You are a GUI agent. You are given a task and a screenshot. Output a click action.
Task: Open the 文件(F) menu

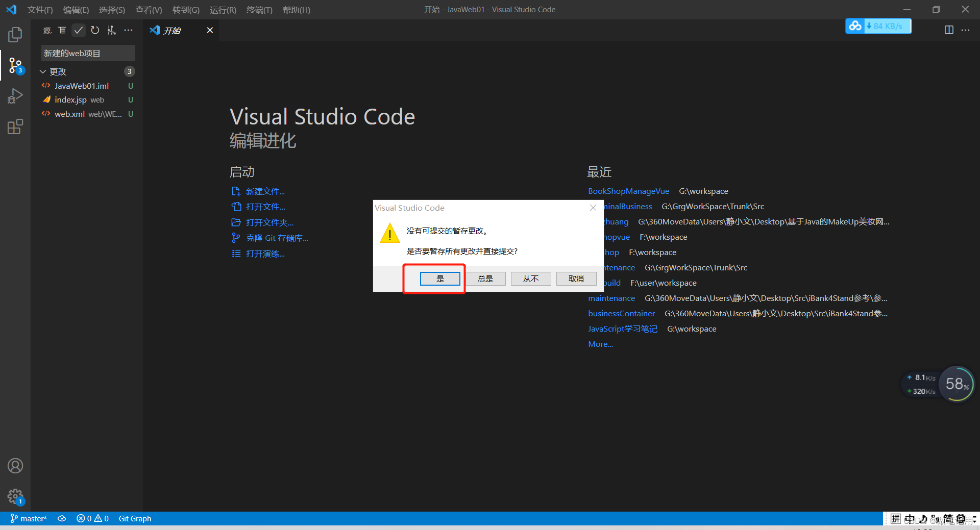40,10
